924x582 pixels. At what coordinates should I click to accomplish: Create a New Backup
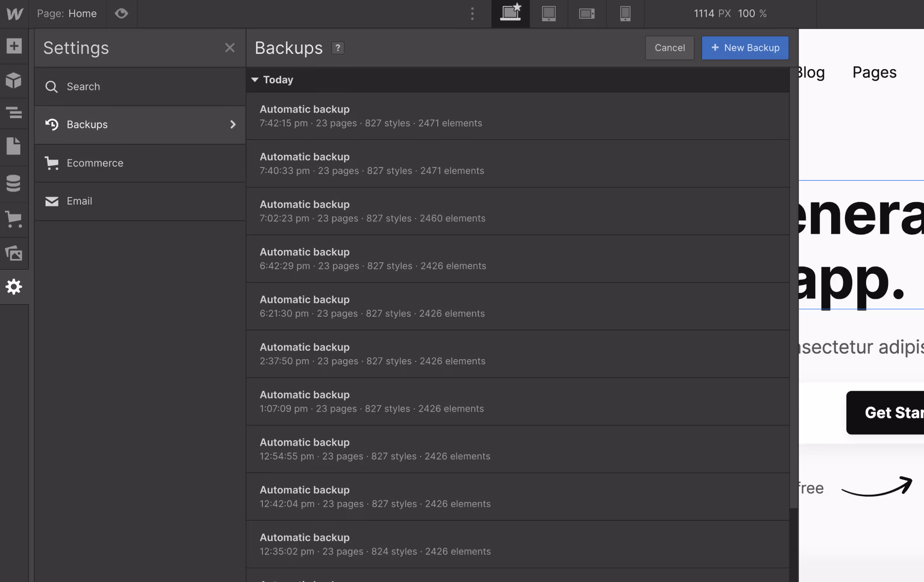coord(745,48)
